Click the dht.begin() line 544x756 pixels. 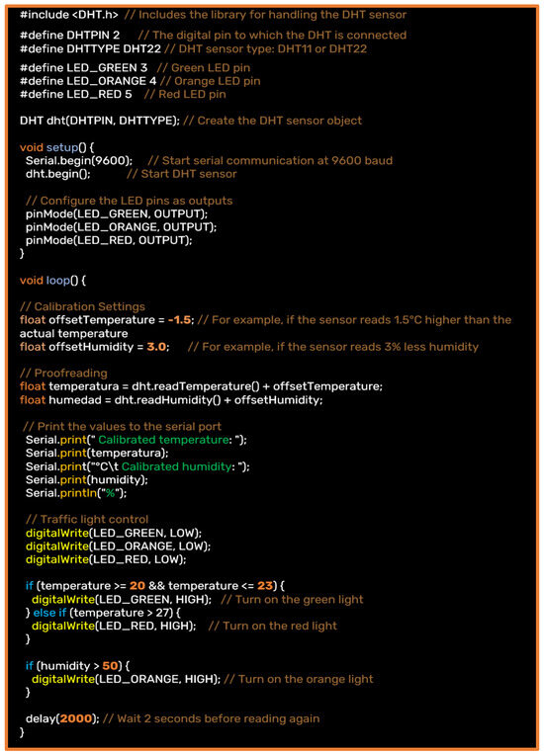58,174
